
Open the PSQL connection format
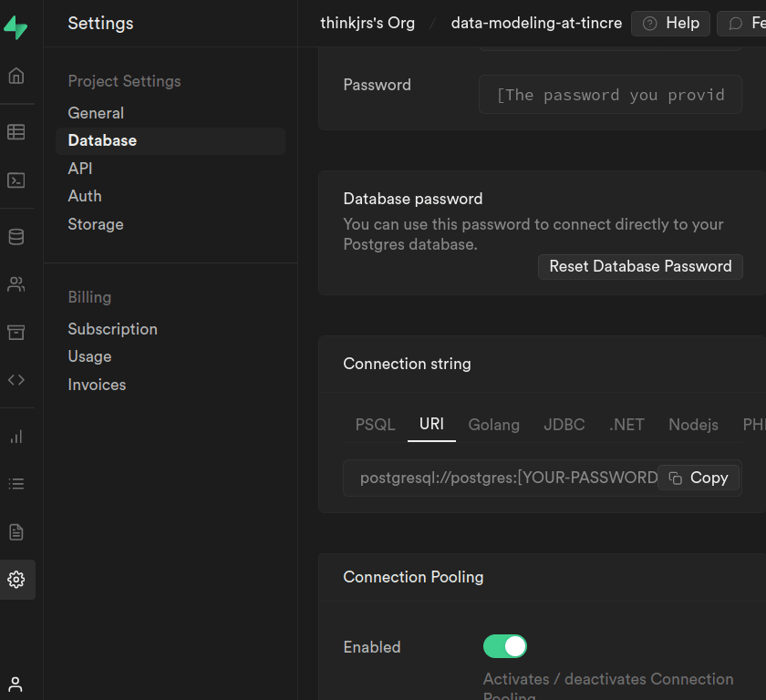click(x=374, y=425)
